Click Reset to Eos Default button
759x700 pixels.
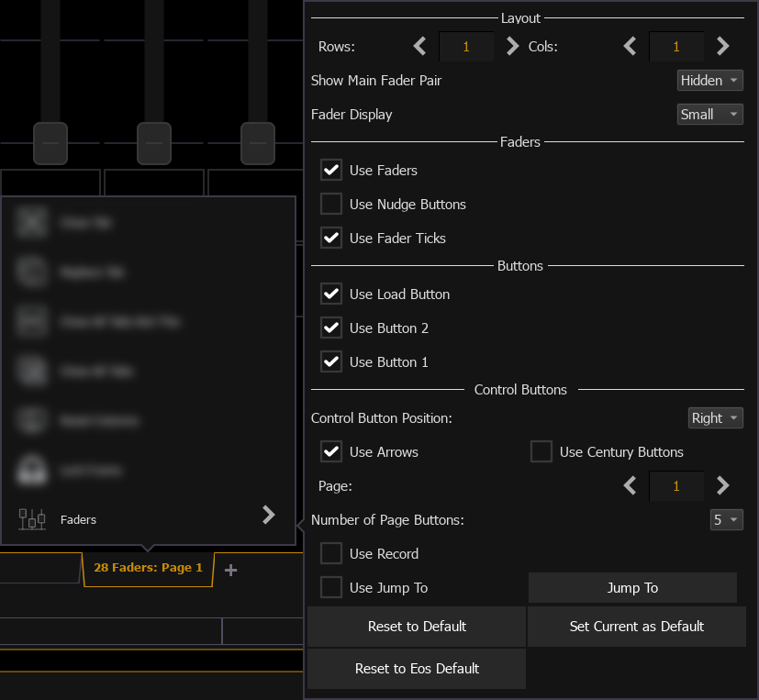click(417, 669)
